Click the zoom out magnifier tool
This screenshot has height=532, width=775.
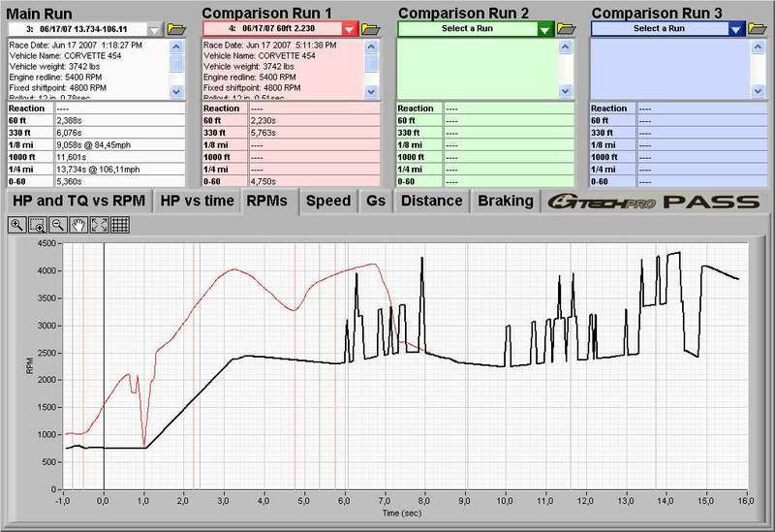pos(57,225)
